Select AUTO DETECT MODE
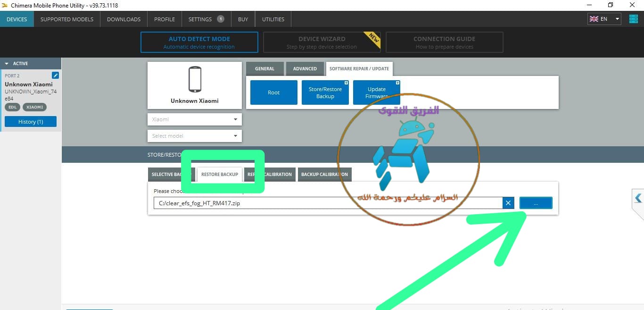 click(x=199, y=42)
